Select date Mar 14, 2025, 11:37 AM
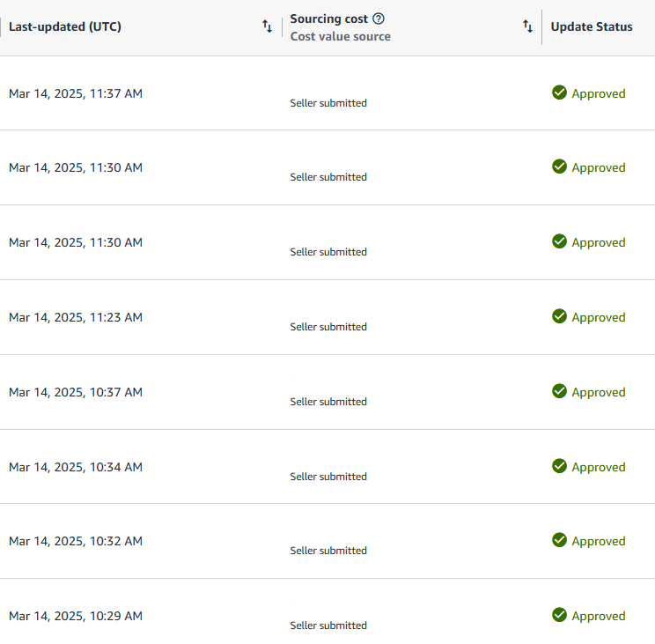This screenshot has height=644, width=655. [x=76, y=93]
